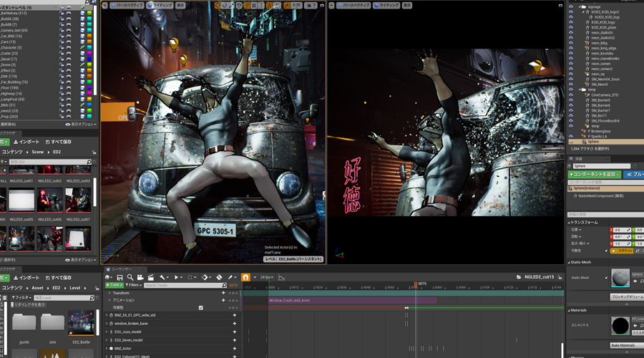Click folder icon next to NGLED2_cut15

(519, 277)
